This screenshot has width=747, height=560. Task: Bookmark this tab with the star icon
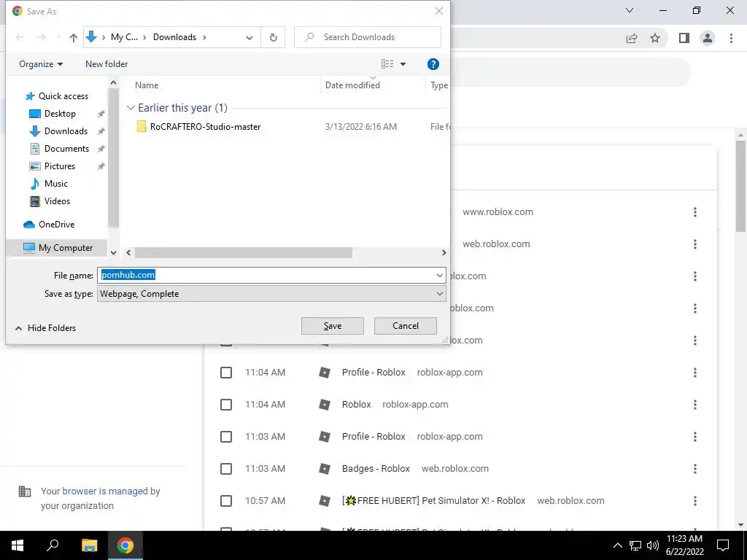[x=655, y=38]
